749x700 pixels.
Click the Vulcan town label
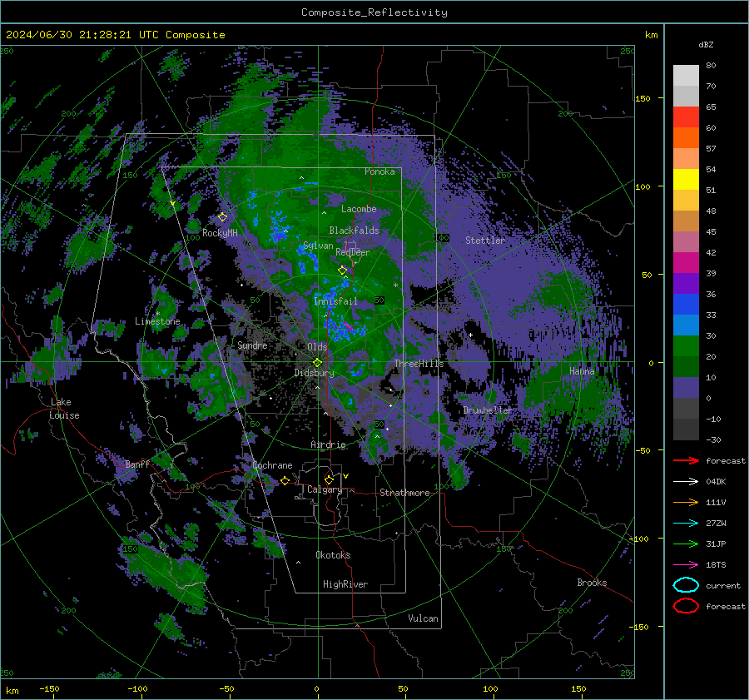pyautogui.click(x=423, y=618)
